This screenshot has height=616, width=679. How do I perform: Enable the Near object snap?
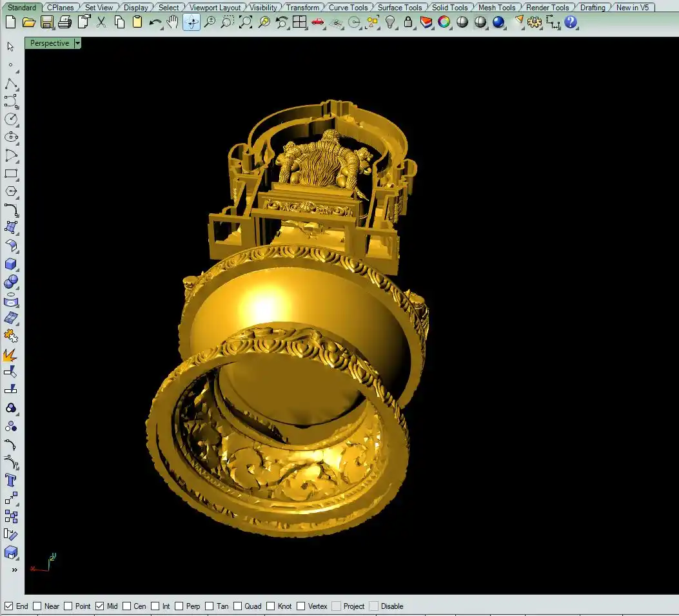(x=37, y=606)
